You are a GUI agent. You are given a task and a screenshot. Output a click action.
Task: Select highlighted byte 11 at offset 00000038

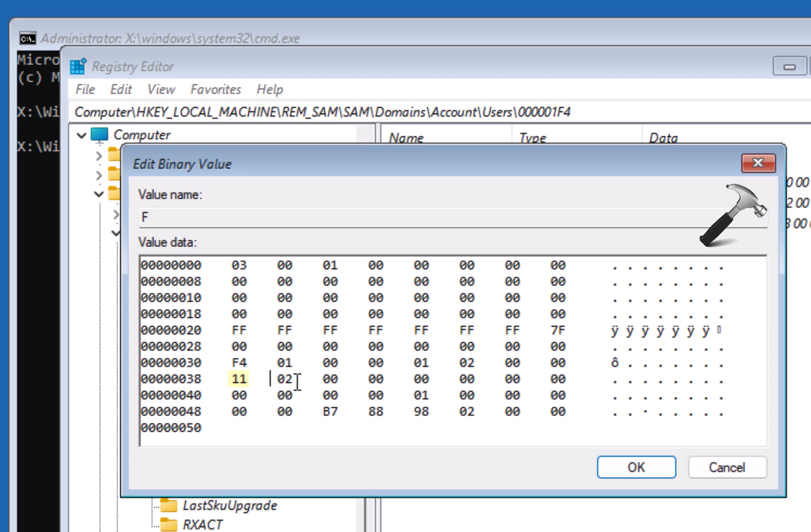coord(239,379)
